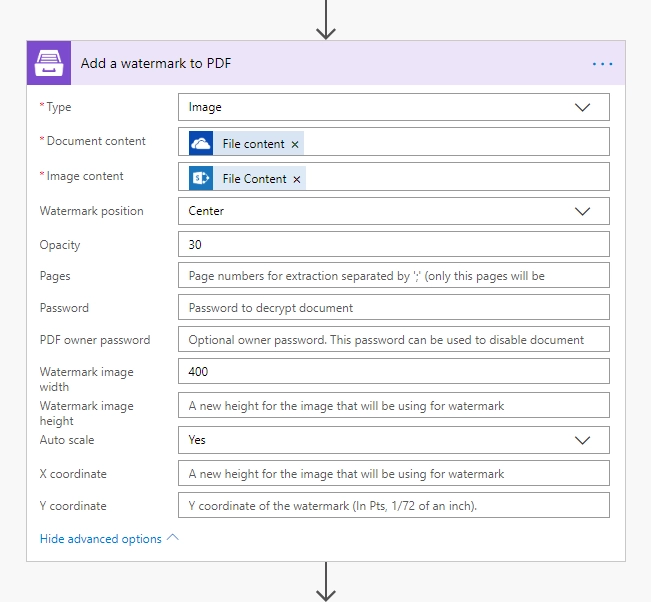Remove the File Content token from Image content
The height and width of the screenshot is (602, 651).
296,179
